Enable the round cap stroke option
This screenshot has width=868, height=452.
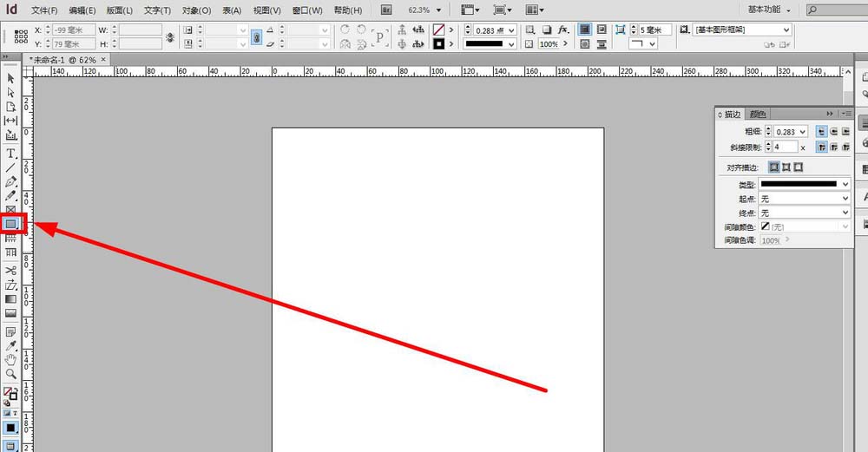(833, 132)
